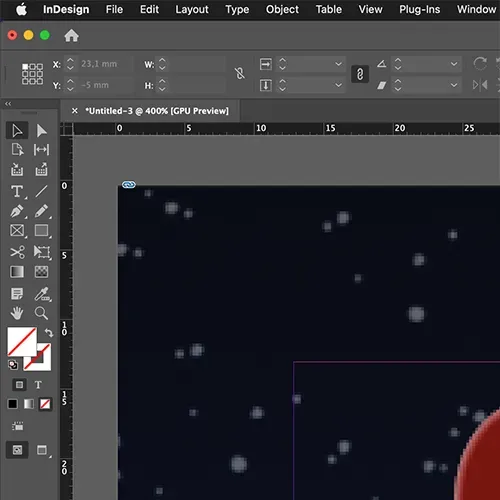Select the Hand tool
The height and width of the screenshot is (500, 500).
(x=17, y=313)
